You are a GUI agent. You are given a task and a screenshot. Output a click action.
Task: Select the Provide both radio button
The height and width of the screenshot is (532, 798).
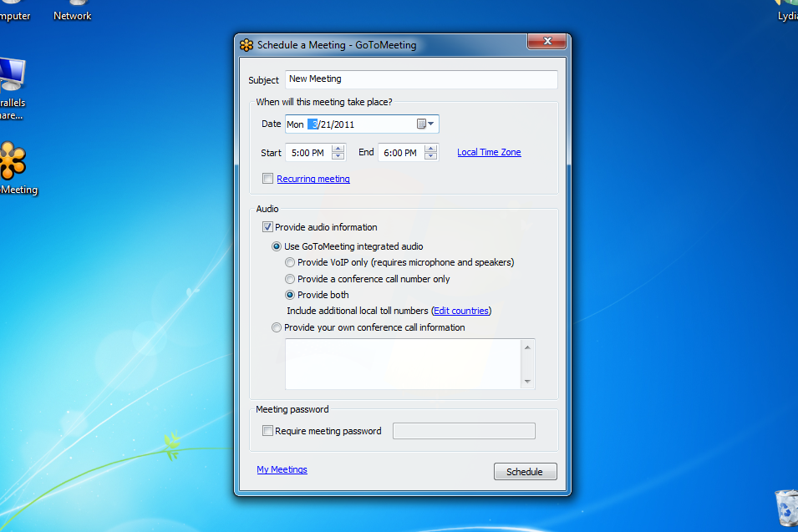pos(290,295)
